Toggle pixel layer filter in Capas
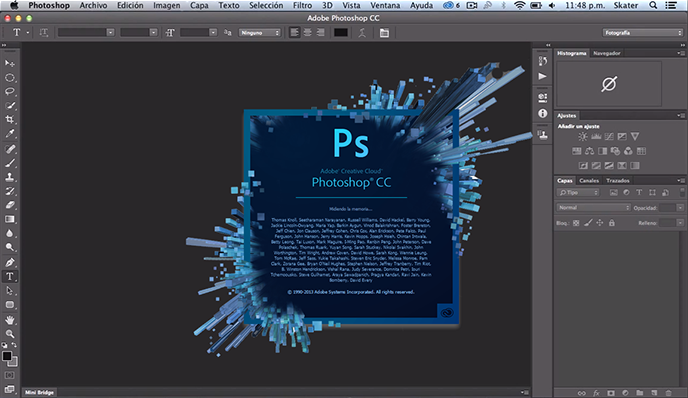This screenshot has height=398, width=688. click(613, 193)
